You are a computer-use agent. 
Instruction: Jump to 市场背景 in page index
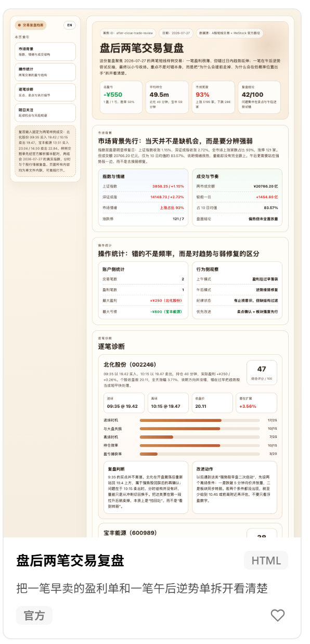(x=45, y=51)
